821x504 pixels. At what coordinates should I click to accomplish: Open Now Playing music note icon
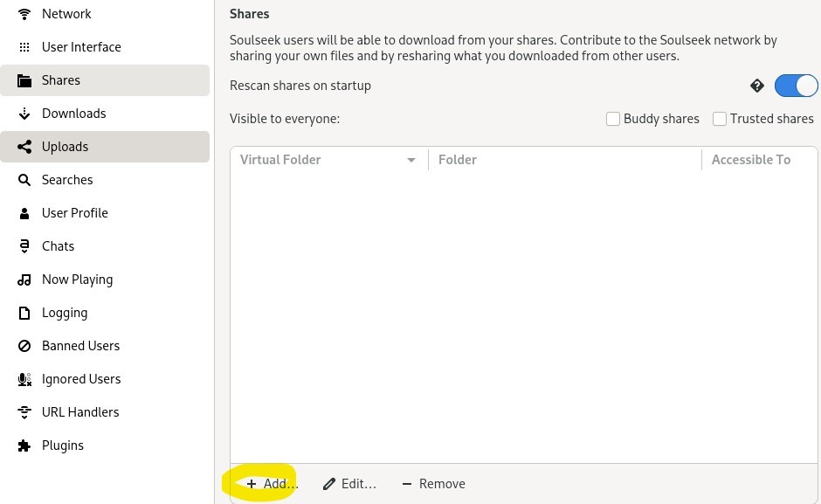pyautogui.click(x=24, y=280)
